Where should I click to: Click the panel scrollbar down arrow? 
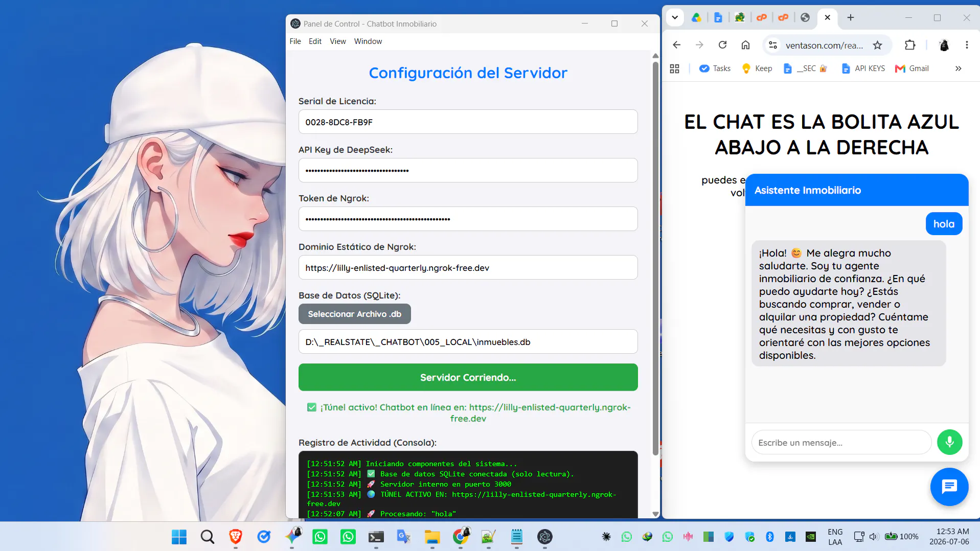click(655, 514)
